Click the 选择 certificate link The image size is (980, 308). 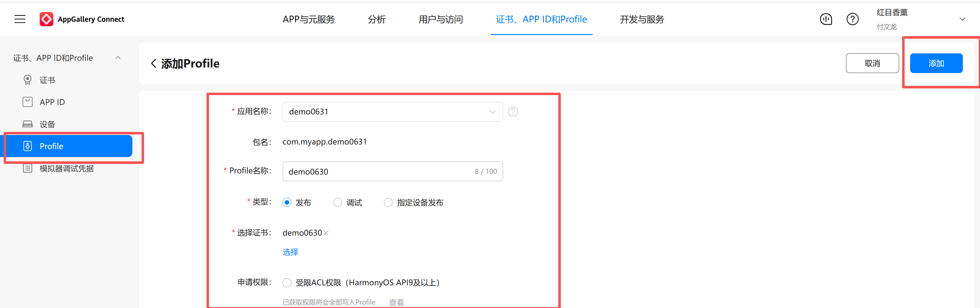click(x=290, y=252)
